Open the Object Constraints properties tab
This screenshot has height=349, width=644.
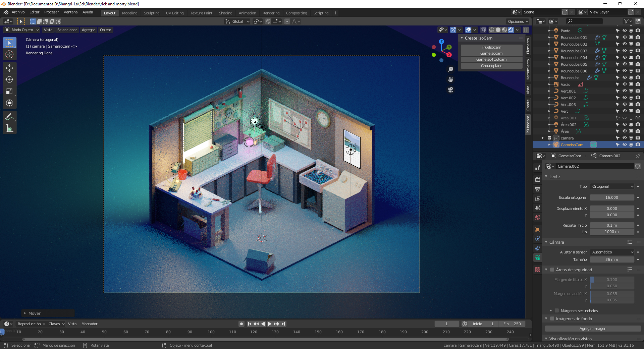pos(538,248)
